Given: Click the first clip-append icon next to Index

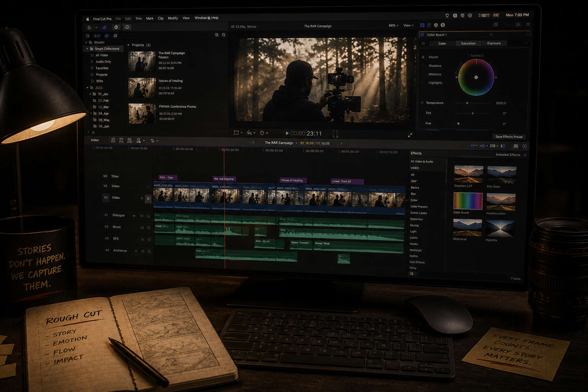Looking at the screenshot, I should point(113,140).
